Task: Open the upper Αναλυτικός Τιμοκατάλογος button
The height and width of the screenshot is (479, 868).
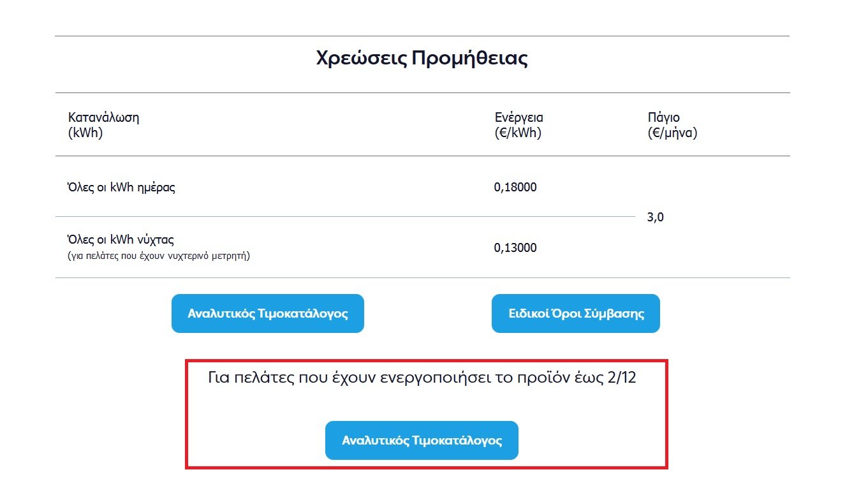Action: (x=267, y=313)
